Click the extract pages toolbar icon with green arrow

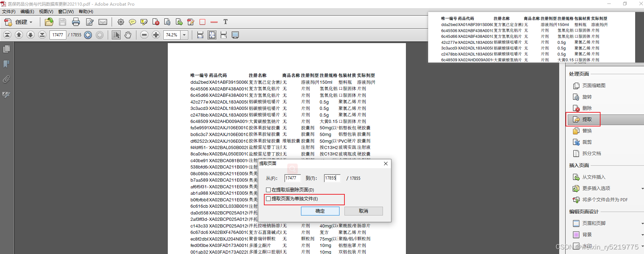179,22
